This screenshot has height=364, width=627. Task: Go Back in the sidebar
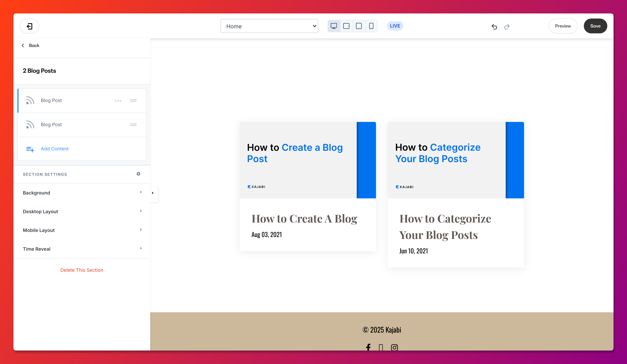tap(31, 45)
